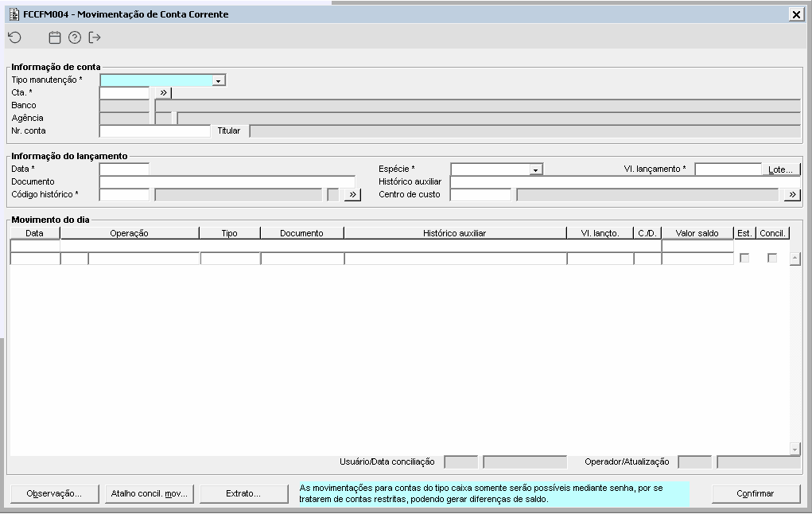Focus the Vl. lançamento input field
The image size is (812, 514).
728,169
